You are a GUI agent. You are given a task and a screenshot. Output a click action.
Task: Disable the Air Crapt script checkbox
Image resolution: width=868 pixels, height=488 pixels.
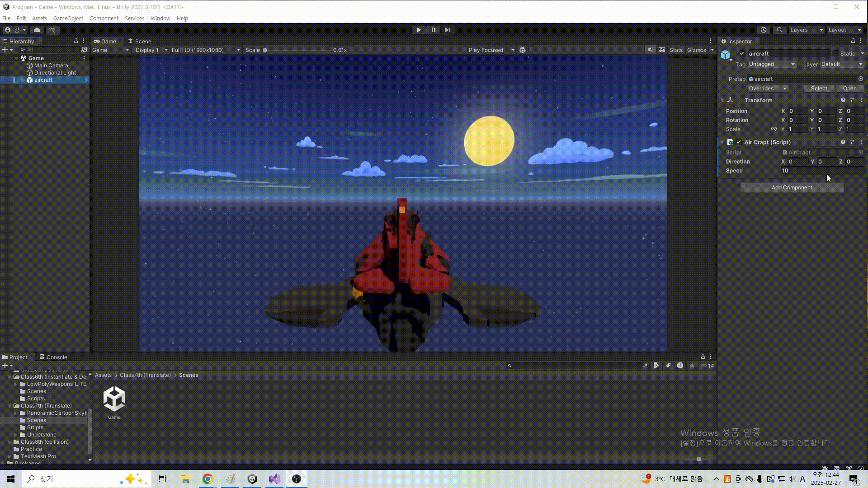coord(739,142)
